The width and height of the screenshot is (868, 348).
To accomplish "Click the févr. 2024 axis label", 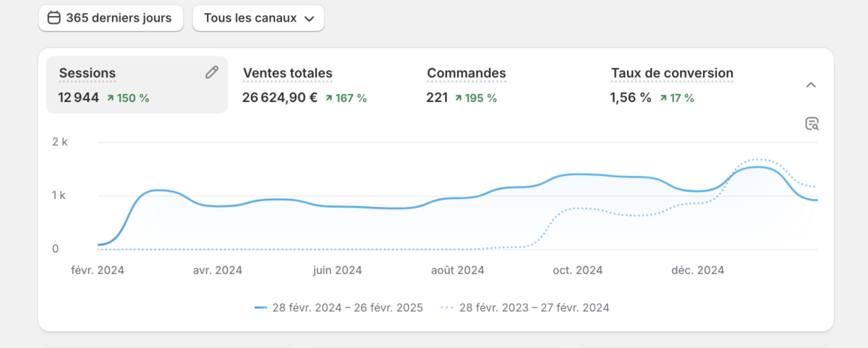I will point(98,271).
